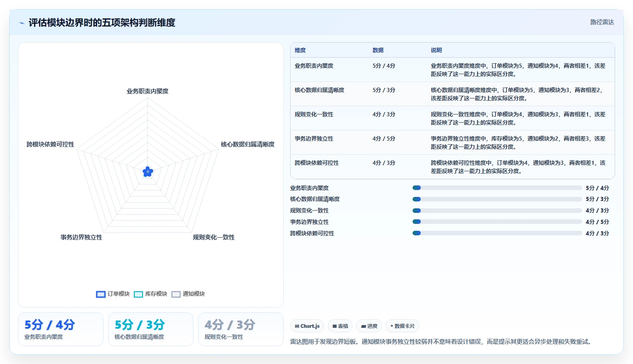Toggle 通知模块 legend item
The height and width of the screenshot is (364, 633).
188,294
